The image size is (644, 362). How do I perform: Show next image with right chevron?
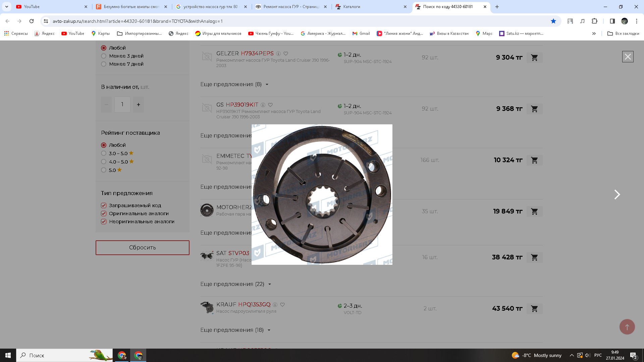pyautogui.click(x=617, y=194)
